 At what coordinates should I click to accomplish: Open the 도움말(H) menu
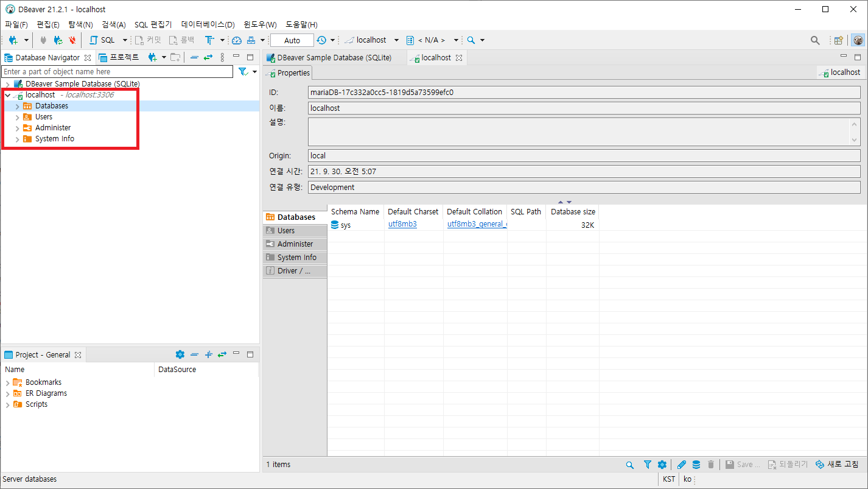click(302, 25)
